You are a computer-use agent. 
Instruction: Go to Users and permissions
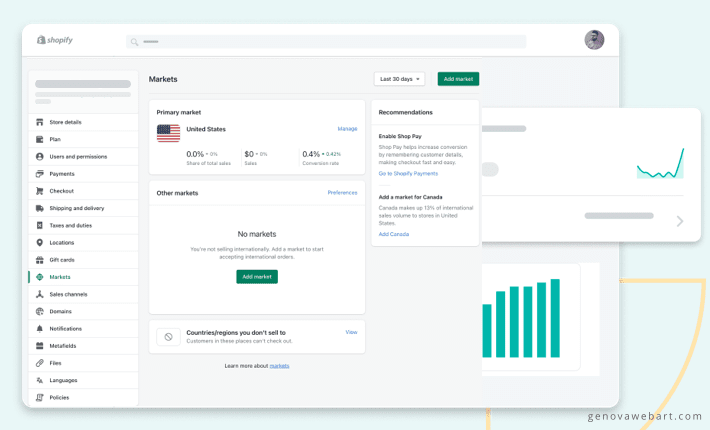83,157
